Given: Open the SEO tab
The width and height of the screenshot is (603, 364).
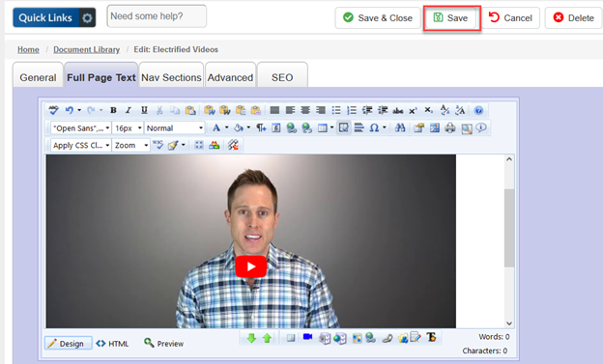Looking at the screenshot, I should (x=282, y=77).
